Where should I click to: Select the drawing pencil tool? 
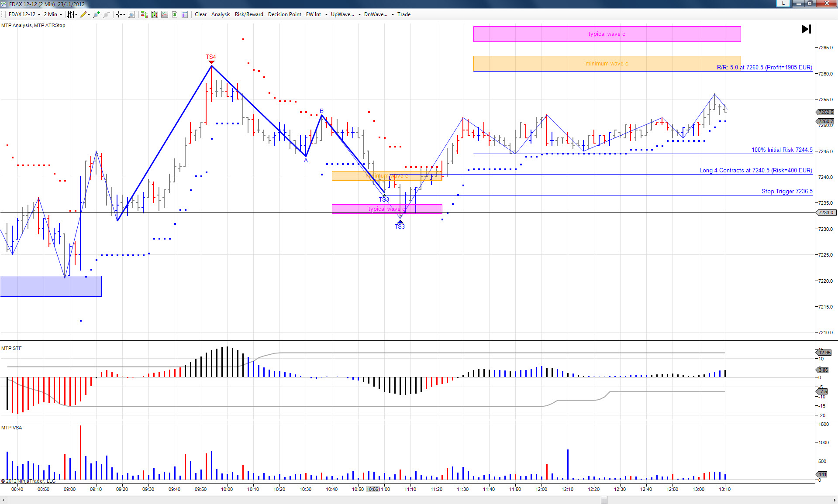point(83,14)
